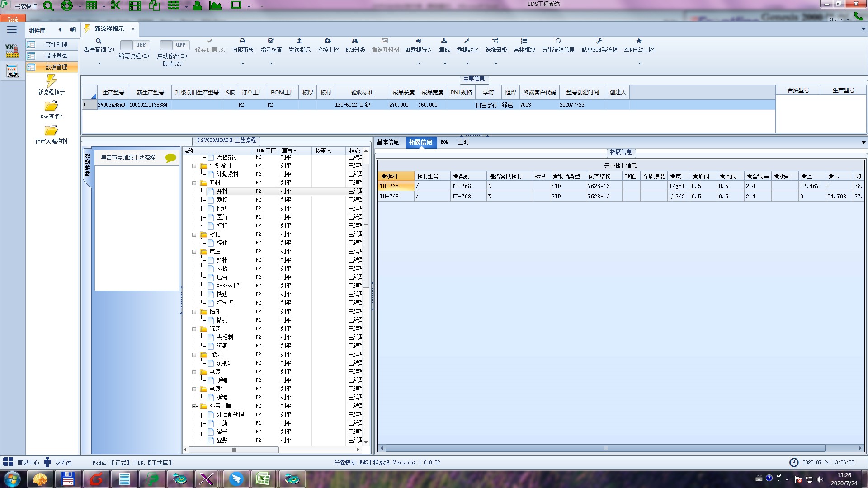This screenshot has width=868, height=488.
Task: Collapse the 层压 tree folder
Action: [194, 252]
